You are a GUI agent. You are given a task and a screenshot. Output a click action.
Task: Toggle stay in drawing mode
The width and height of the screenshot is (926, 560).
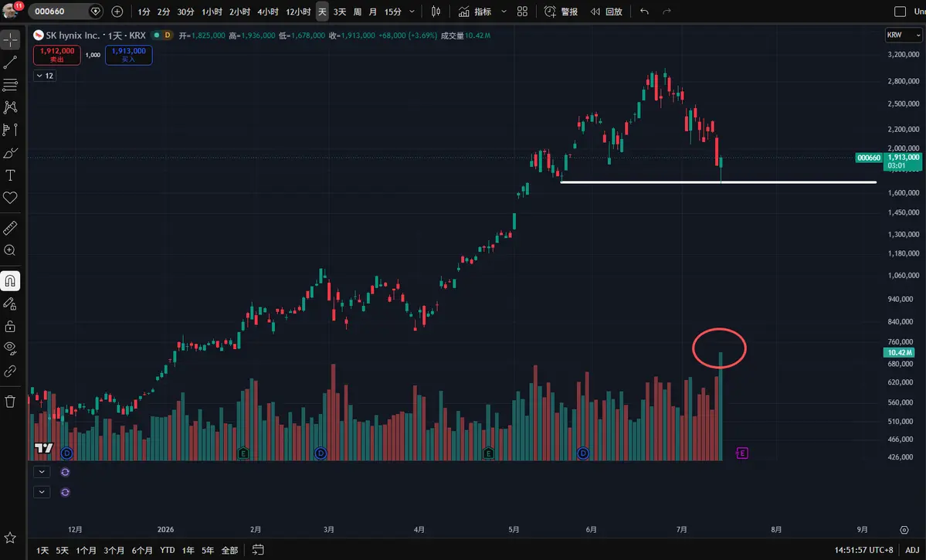click(x=10, y=304)
